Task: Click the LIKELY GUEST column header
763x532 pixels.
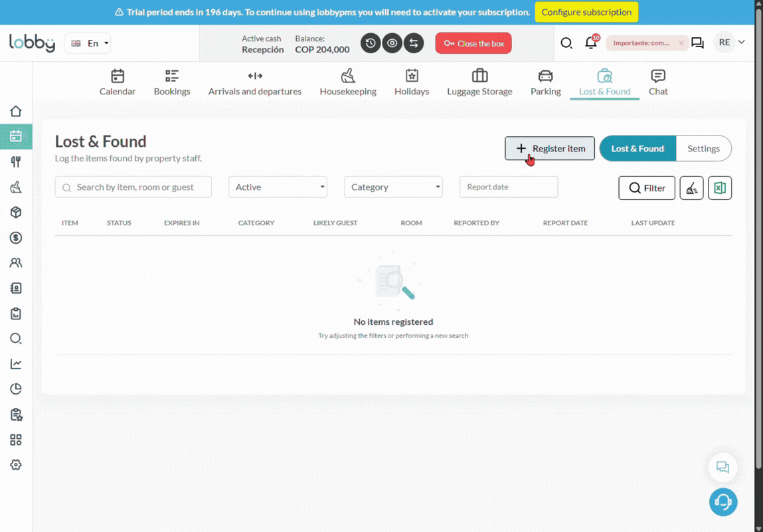Action: (x=335, y=223)
